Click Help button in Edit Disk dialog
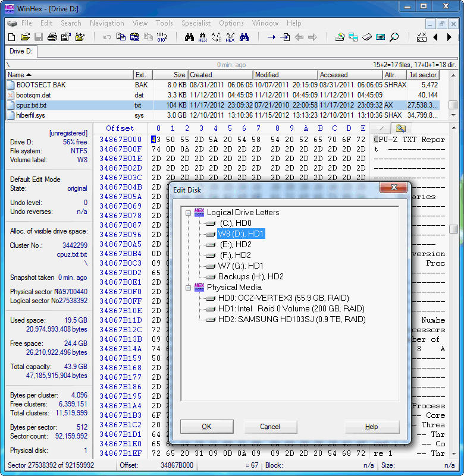464x476 pixels. (371, 427)
